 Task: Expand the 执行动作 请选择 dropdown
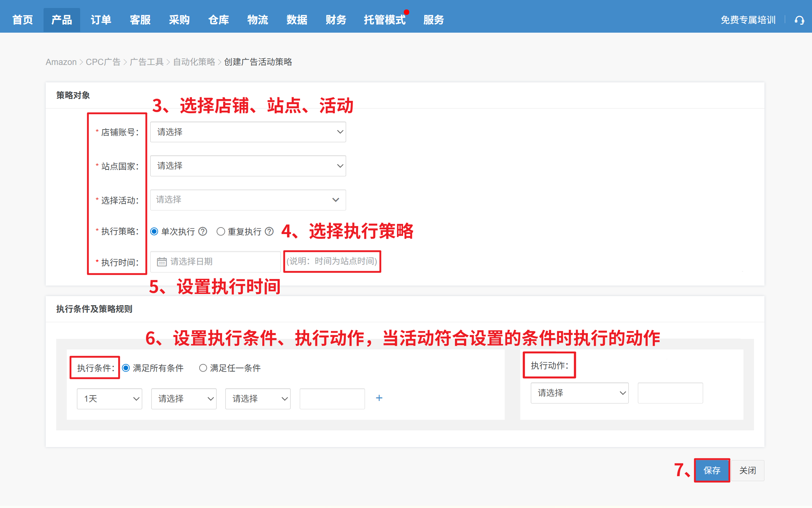579,393
